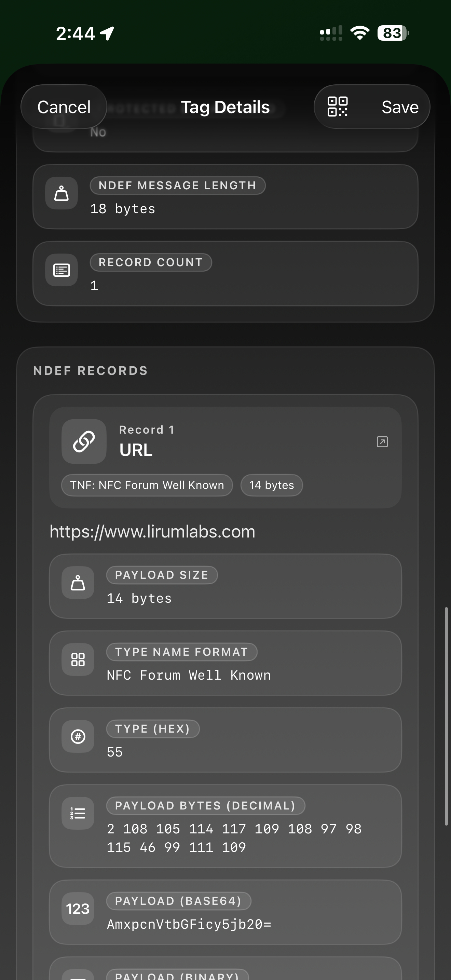
Task: Tap the Tag Details title
Action: pos(225,107)
